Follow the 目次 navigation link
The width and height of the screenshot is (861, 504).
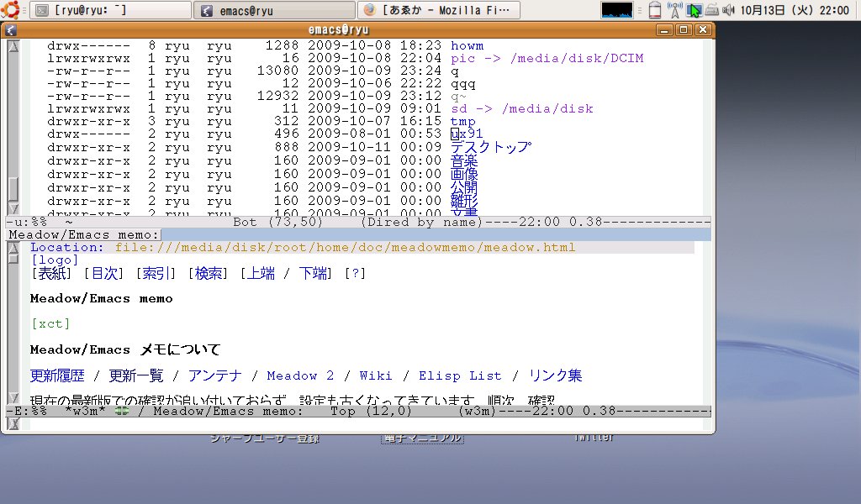point(104,273)
